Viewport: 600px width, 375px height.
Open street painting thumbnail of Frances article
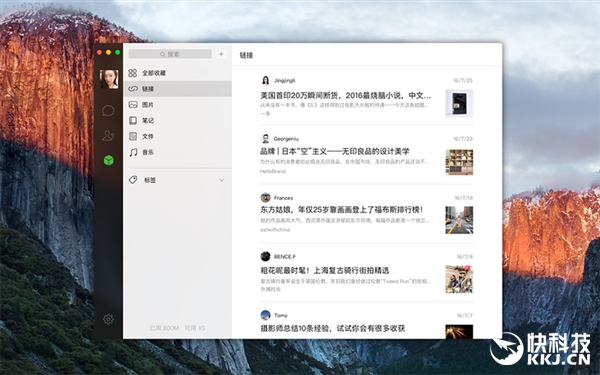pyautogui.click(x=459, y=220)
